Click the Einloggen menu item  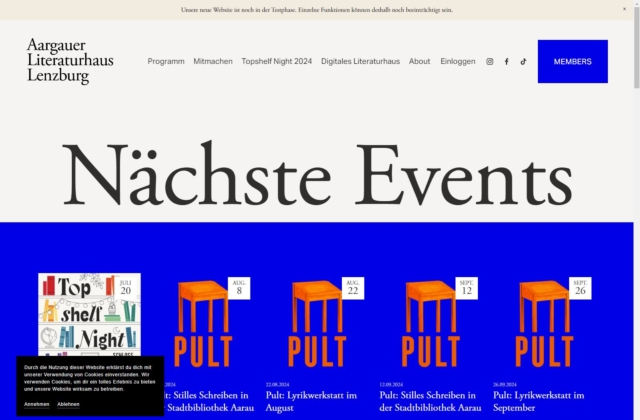click(458, 61)
